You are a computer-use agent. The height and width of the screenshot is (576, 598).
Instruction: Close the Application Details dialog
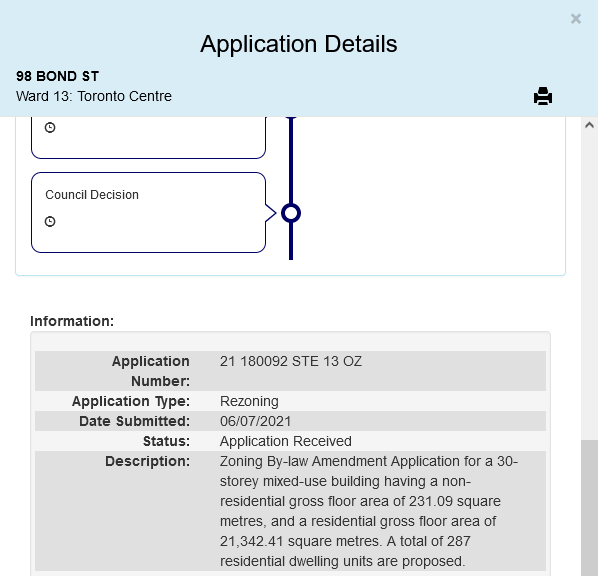(x=575, y=19)
